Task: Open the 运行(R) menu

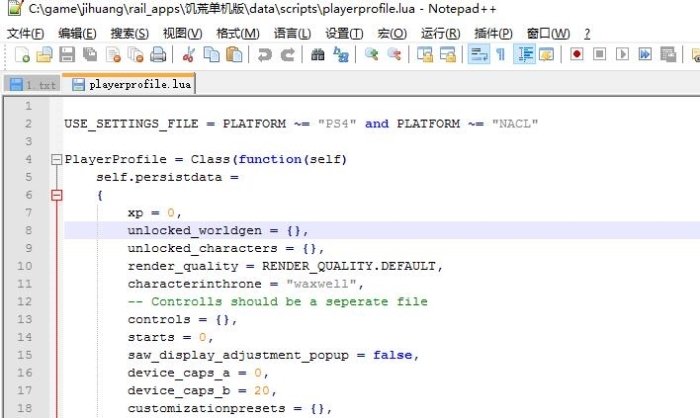Action: coord(440,33)
